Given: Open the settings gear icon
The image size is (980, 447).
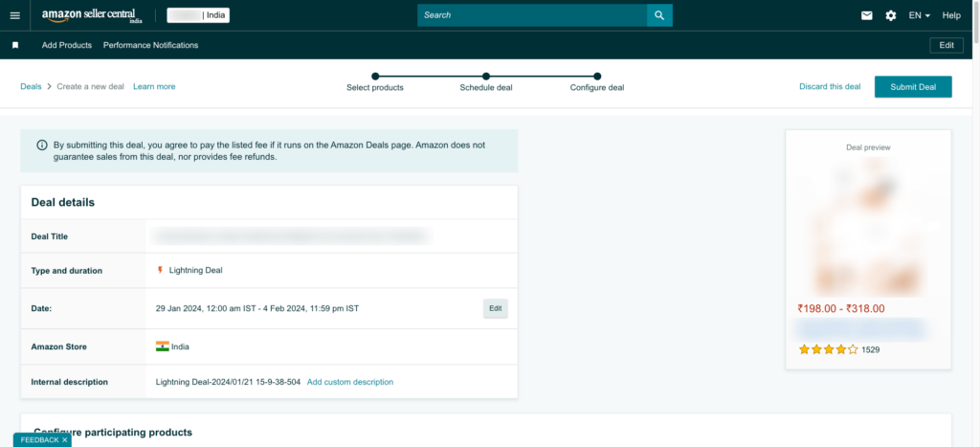Looking at the screenshot, I should tap(891, 15).
